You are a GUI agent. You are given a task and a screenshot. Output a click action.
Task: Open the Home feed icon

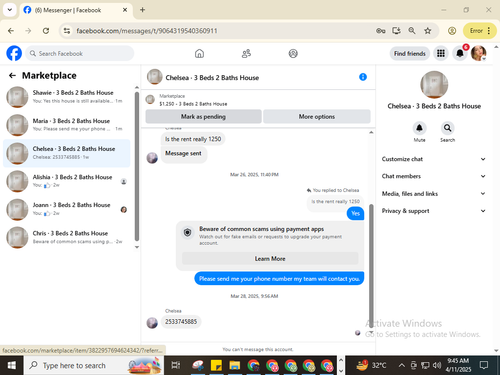click(x=199, y=53)
